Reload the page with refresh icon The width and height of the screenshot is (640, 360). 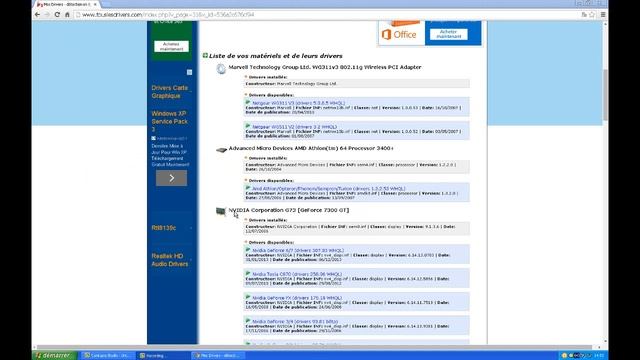(57, 15)
